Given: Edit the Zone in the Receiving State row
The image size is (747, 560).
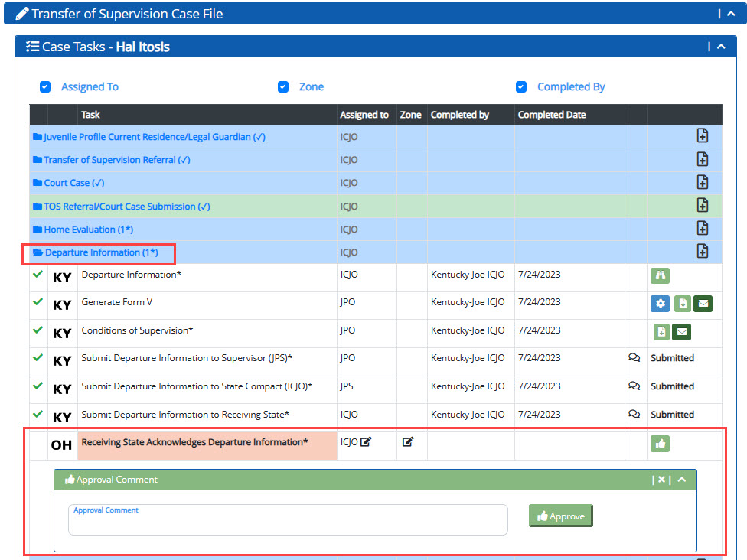Looking at the screenshot, I should pos(408,442).
